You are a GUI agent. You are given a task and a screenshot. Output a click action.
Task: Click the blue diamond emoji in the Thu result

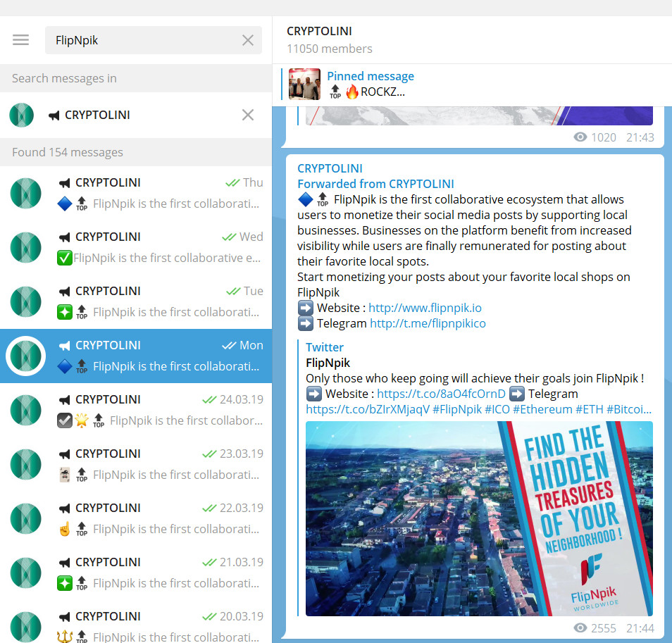[x=65, y=204]
